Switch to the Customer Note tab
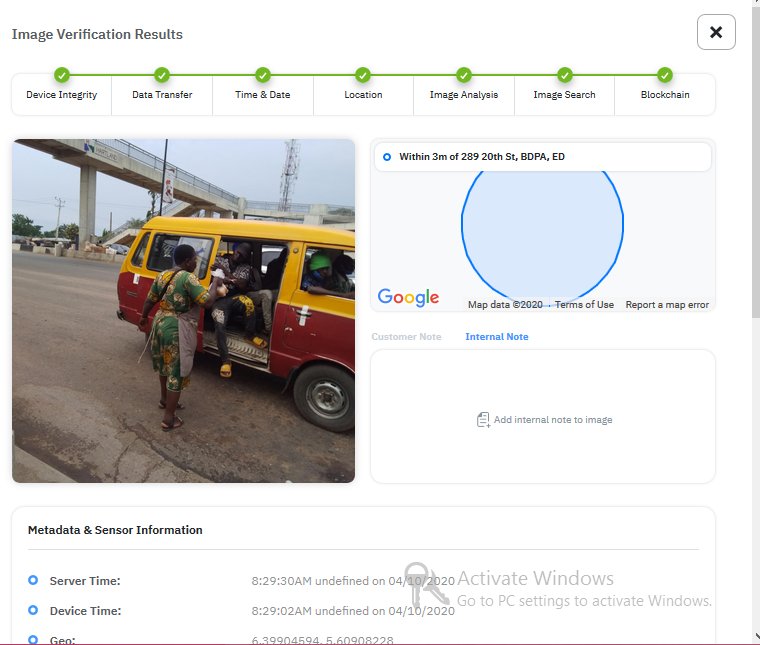 pos(406,337)
